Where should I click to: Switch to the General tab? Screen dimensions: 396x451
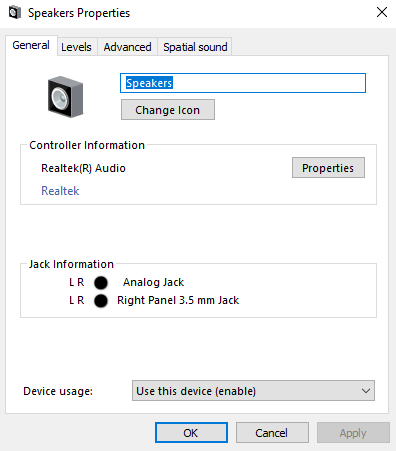tap(31, 45)
